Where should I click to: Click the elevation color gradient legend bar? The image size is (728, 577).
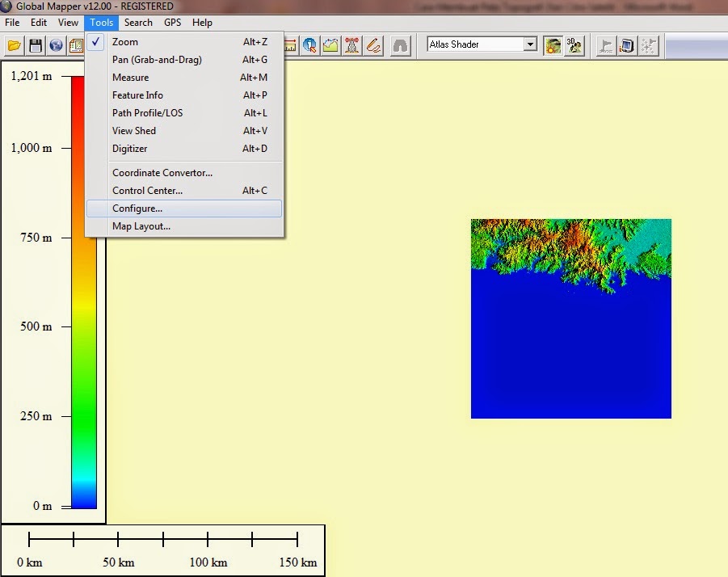click(x=84, y=372)
